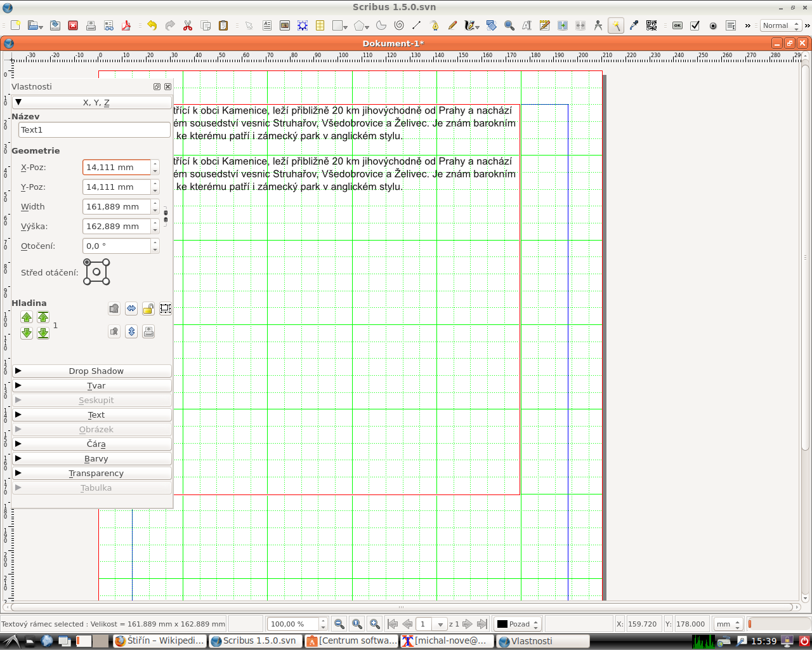Open the Story Editor icon
This screenshot has height=650, width=812.
point(545,25)
